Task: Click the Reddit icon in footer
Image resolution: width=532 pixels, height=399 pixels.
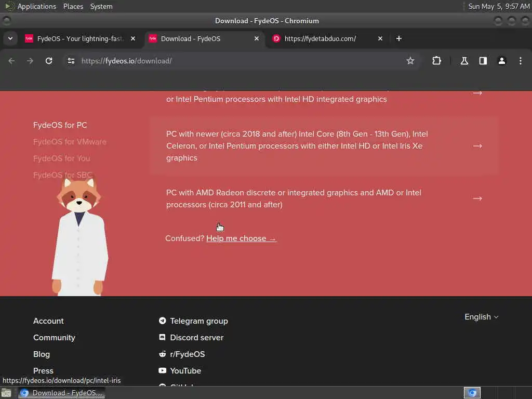Action: [x=162, y=353]
